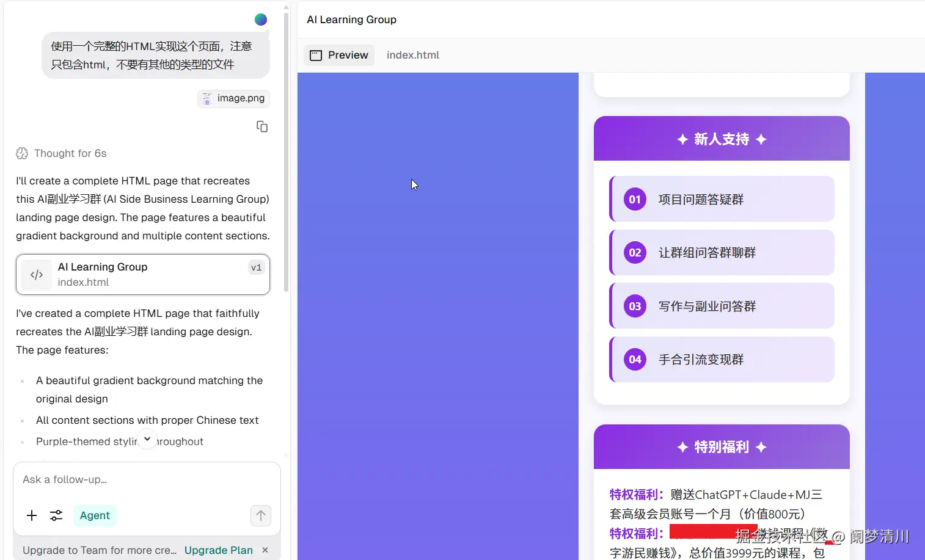The width and height of the screenshot is (925, 560).
Task: Click the purple 02 number badge
Action: [635, 252]
